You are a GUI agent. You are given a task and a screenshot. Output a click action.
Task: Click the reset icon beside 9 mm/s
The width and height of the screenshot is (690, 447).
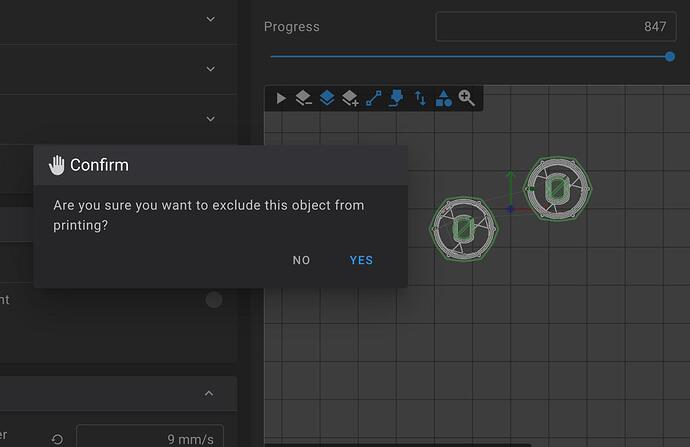pyautogui.click(x=58, y=438)
